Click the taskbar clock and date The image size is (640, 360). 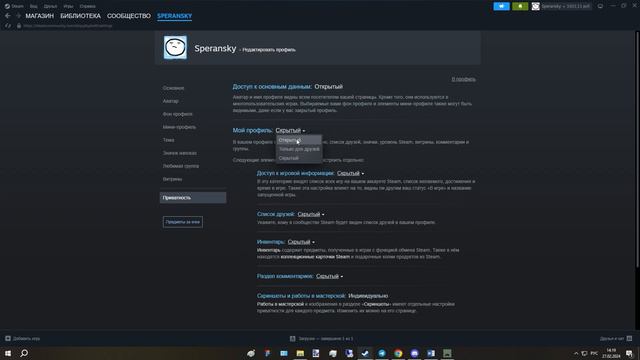tap(611, 353)
